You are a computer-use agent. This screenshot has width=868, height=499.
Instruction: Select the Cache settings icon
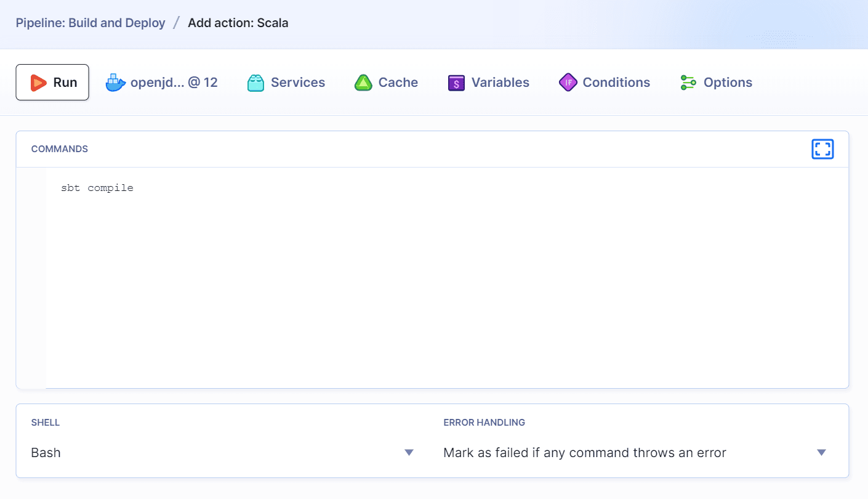[363, 82]
